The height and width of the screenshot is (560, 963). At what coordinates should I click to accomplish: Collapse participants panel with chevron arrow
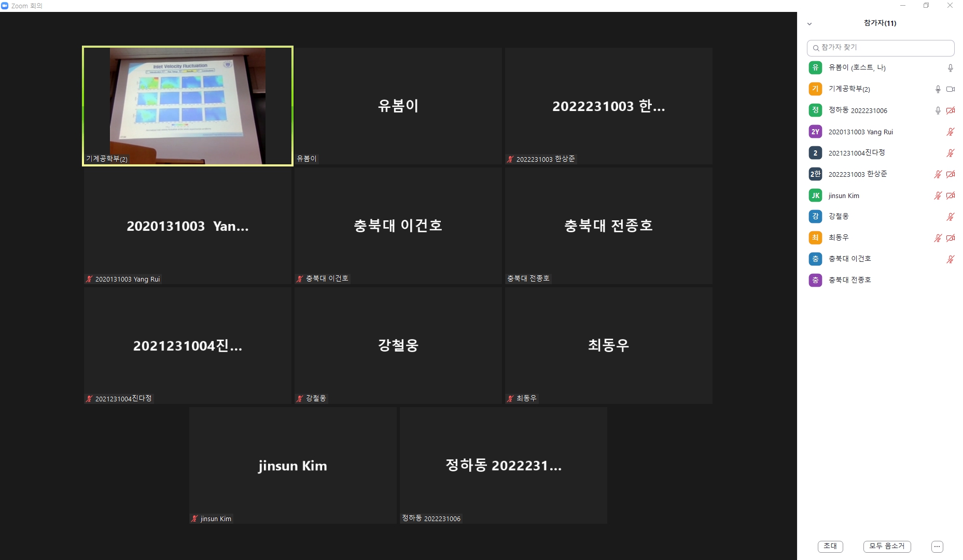(810, 24)
